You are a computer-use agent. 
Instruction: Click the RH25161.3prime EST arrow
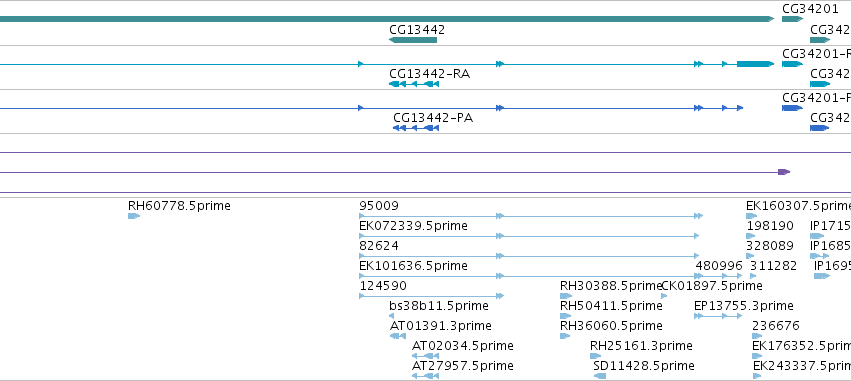[x=595, y=356]
